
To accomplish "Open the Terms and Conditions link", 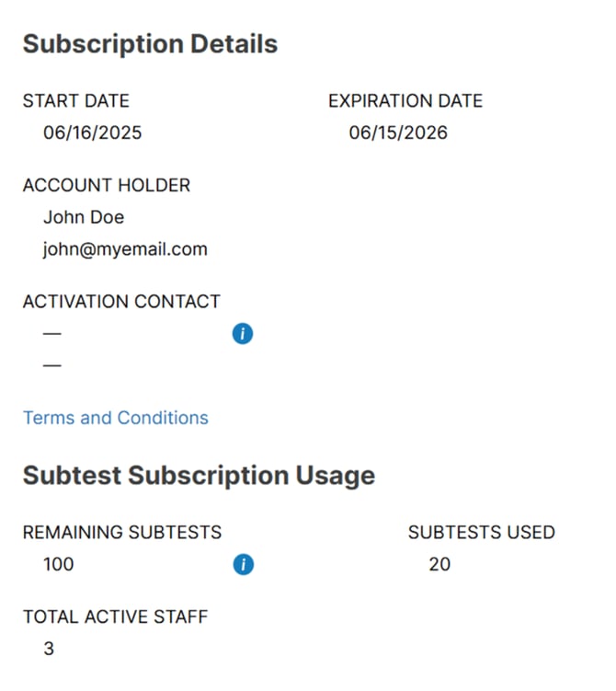I will click(116, 418).
